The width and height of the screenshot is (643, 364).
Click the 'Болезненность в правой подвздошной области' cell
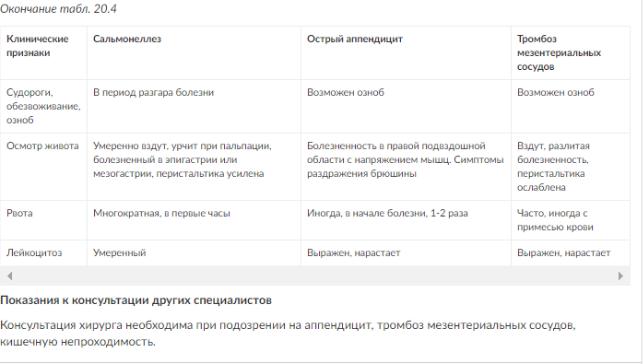[405, 159]
